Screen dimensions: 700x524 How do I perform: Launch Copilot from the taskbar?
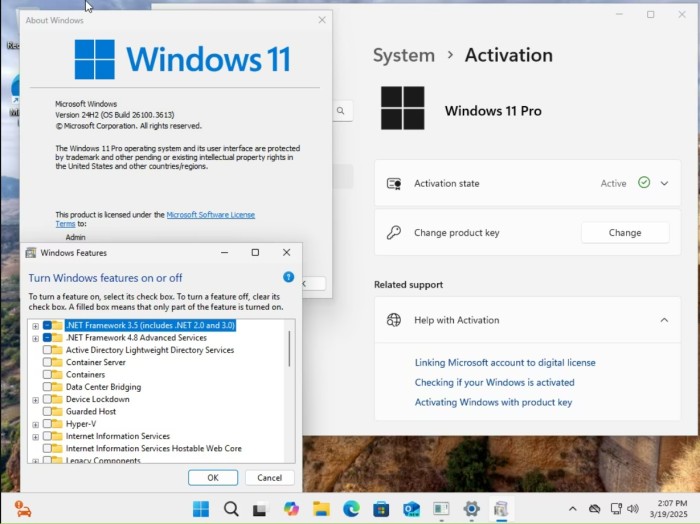coord(291,509)
